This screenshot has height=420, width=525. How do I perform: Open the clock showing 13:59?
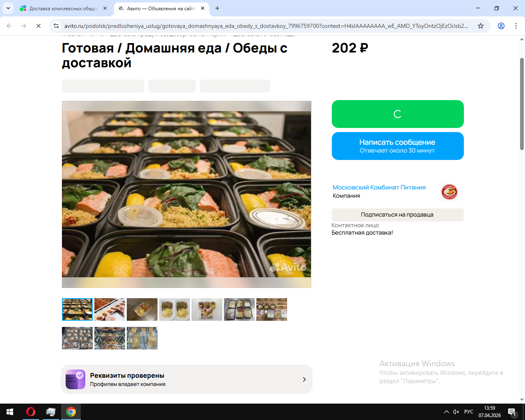pyautogui.click(x=489, y=412)
